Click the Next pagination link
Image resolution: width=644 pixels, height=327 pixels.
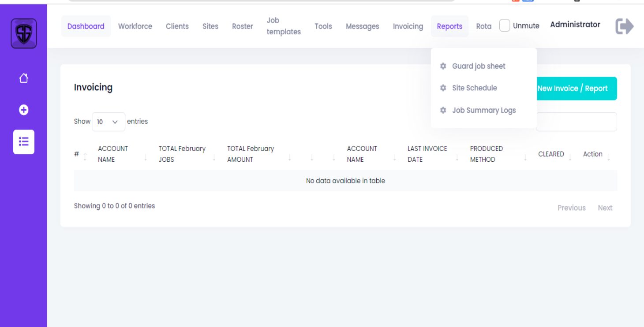point(605,208)
